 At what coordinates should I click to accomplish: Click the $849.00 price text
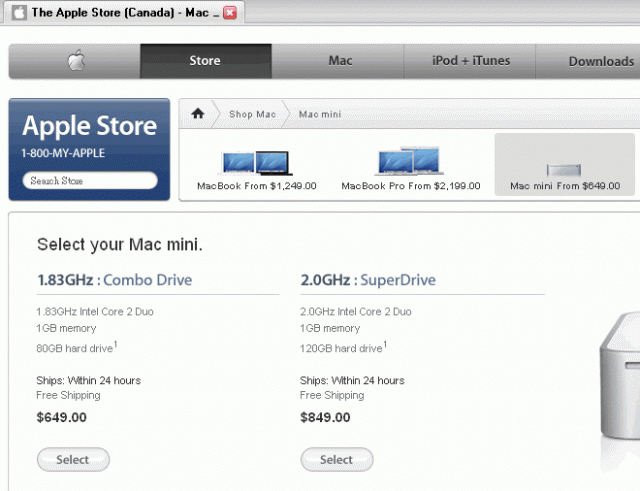coord(325,417)
